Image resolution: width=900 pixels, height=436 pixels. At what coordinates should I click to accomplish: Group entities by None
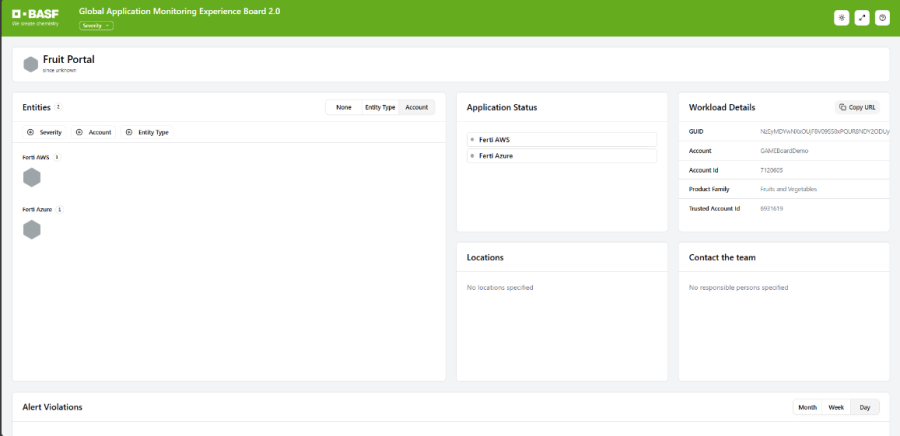344,107
